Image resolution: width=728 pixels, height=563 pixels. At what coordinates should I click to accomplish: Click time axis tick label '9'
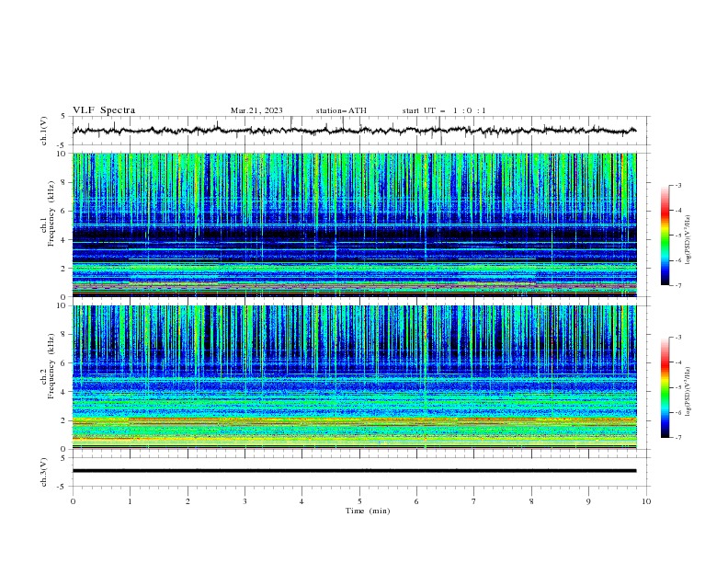[588, 501]
